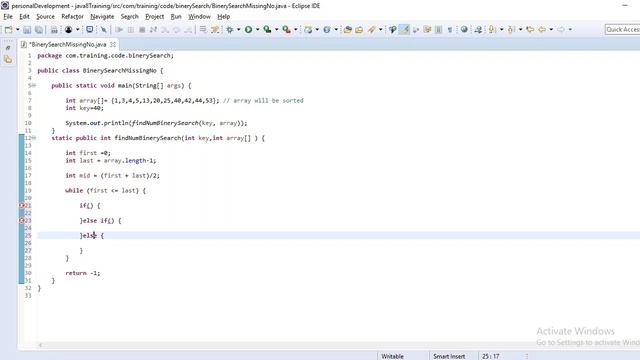Open the Debug configurations dropdown arrow
Screen dimensions: 640x360
click(x=239, y=29)
